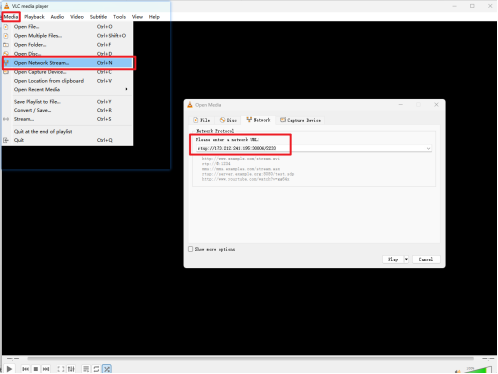Switch to the Network tab in Open Media
Viewport: 498px width, 374px height.
pyautogui.click(x=258, y=120)
